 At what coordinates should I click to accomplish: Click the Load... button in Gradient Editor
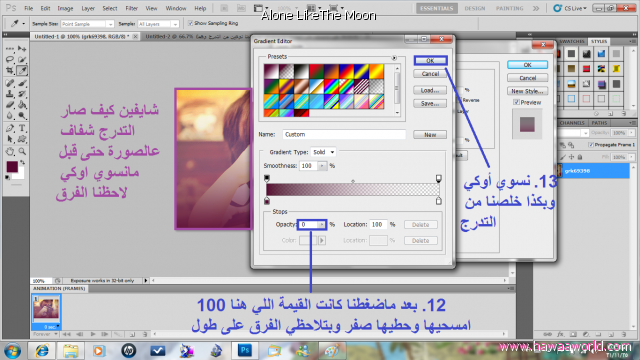(430, 90)
